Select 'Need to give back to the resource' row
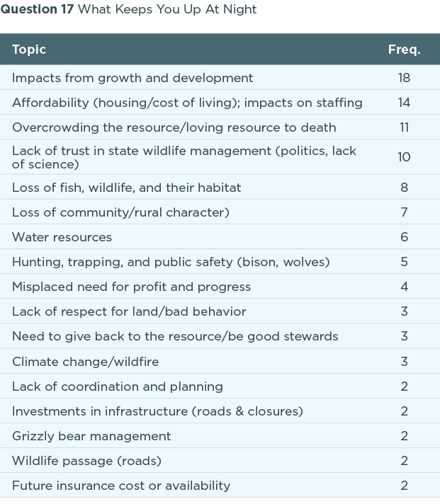This screenshot has width=440, height=504. coord(175,336)
